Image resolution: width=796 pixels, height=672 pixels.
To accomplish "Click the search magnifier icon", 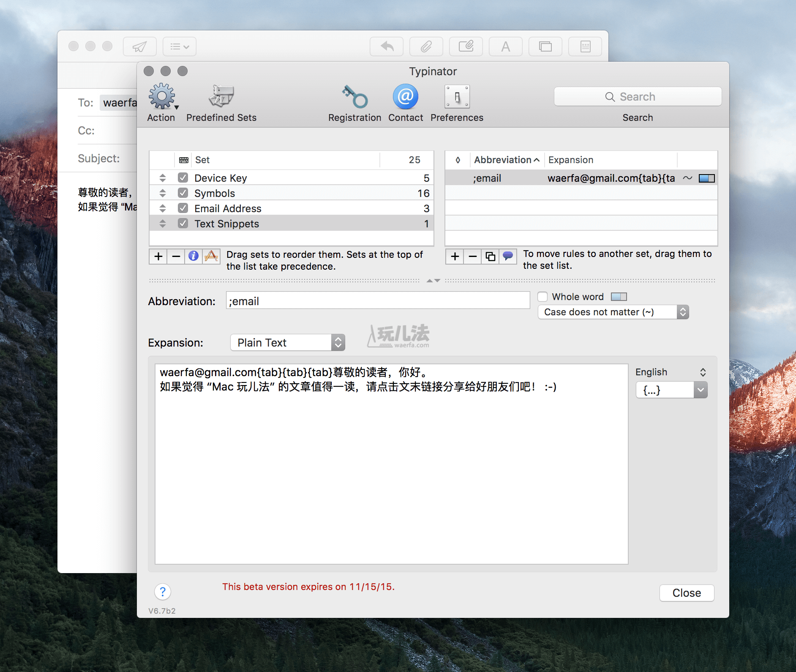I will coord(610,97).
